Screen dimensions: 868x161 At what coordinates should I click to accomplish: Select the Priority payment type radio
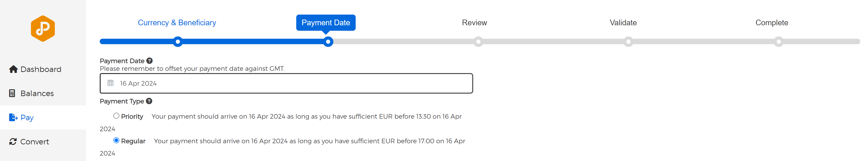(x=116, y=116)
